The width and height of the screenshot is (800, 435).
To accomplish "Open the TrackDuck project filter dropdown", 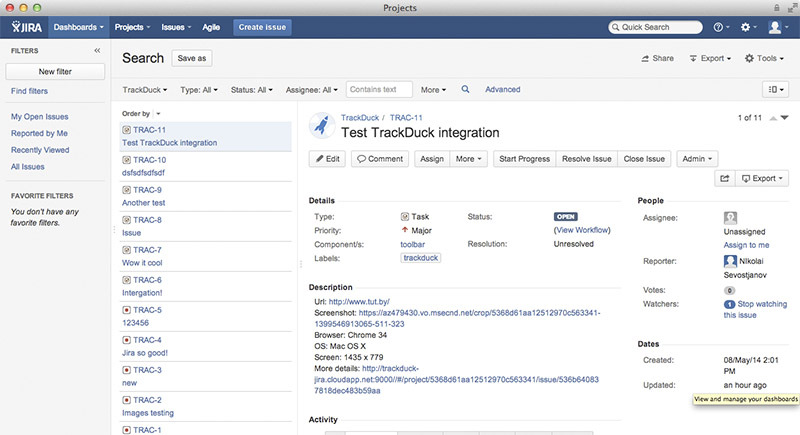I will (144, 89).
